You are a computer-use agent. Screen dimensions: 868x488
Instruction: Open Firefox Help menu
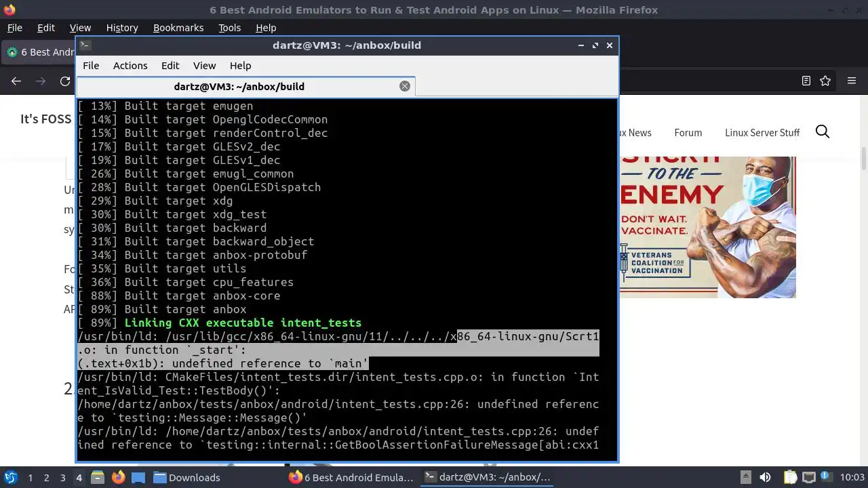(x=266, y=28)
